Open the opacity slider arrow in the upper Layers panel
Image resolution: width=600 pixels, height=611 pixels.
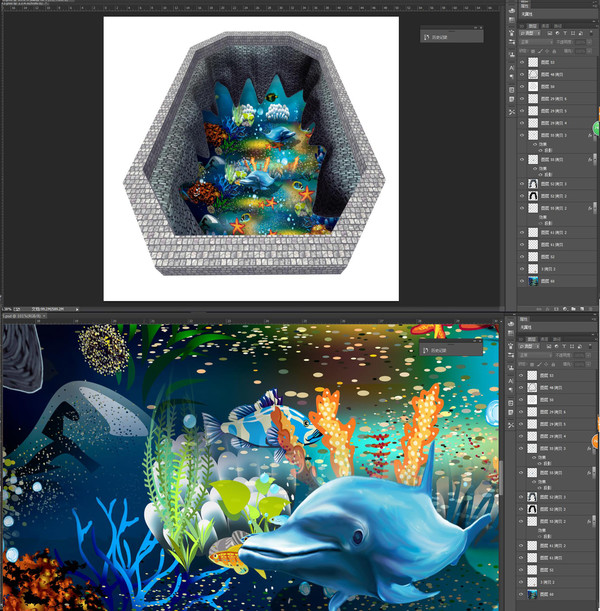(589, 42)
